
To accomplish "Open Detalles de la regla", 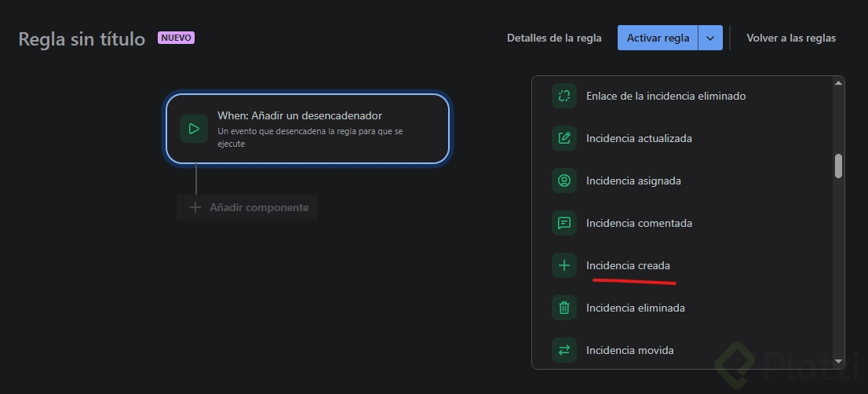I will click(554, 38).
